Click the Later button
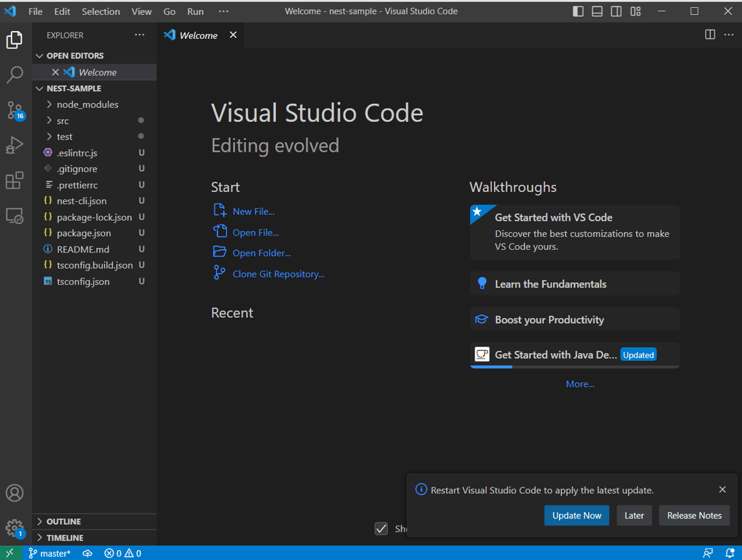The width and height of the screenshot is (742, 560). click(634, 515)
